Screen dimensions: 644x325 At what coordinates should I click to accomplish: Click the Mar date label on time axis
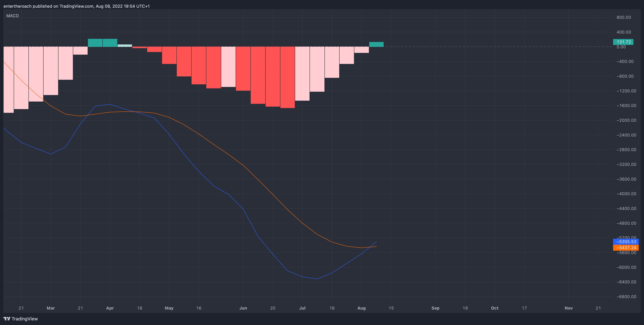point(51,308)
